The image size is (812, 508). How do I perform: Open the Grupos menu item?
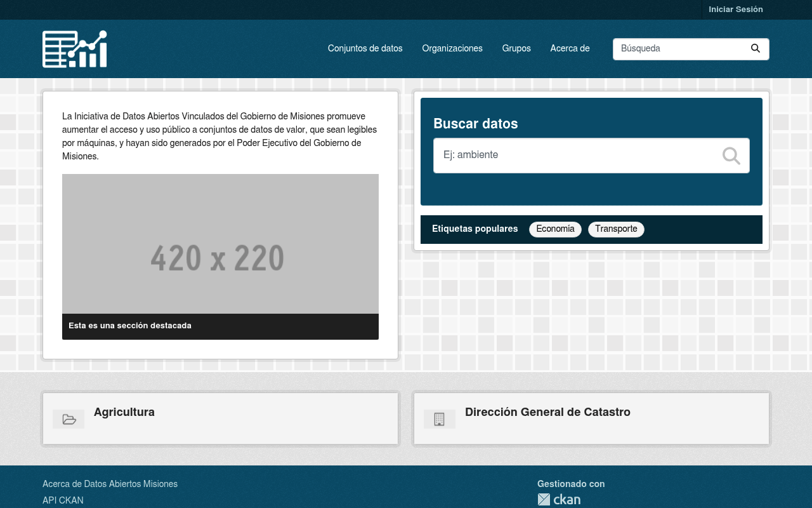(x=516, y=48)
